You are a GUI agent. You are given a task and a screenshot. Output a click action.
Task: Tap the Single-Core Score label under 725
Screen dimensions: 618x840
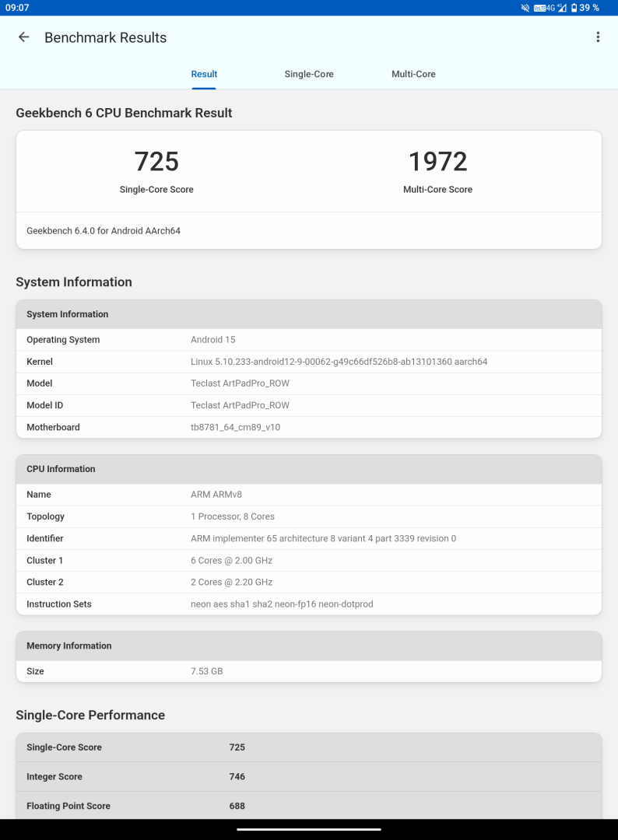pos(156,189)
